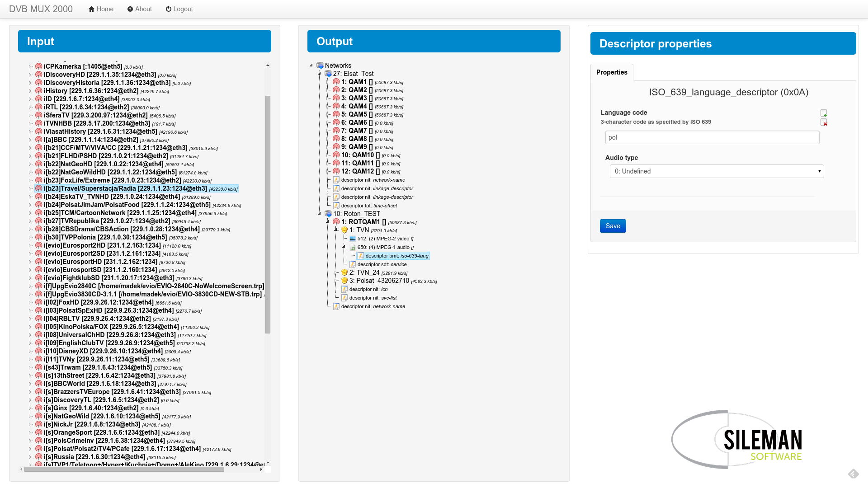
Task: Open the Audio type dropdown
Action: pyautogui.click(x=717, y=171)
